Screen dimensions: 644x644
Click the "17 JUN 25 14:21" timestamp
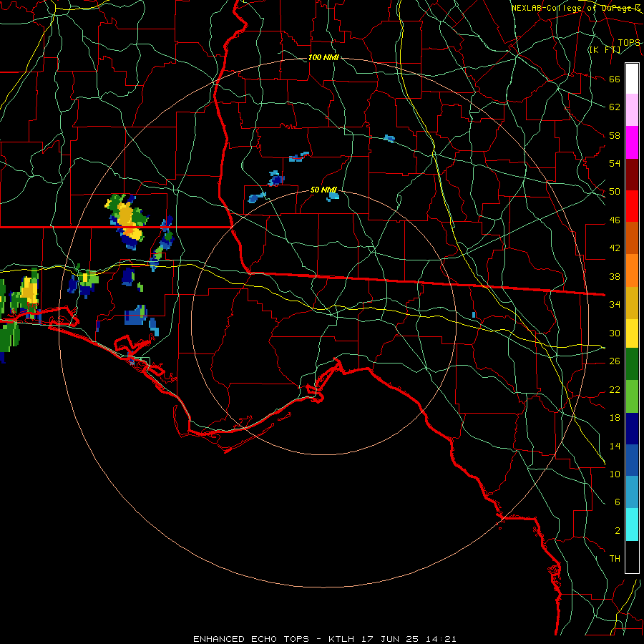point(409,639)
